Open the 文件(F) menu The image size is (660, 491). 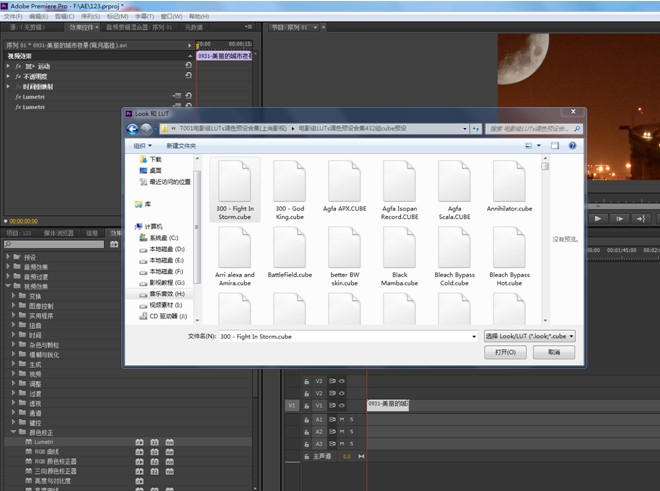tap(13, 16)
